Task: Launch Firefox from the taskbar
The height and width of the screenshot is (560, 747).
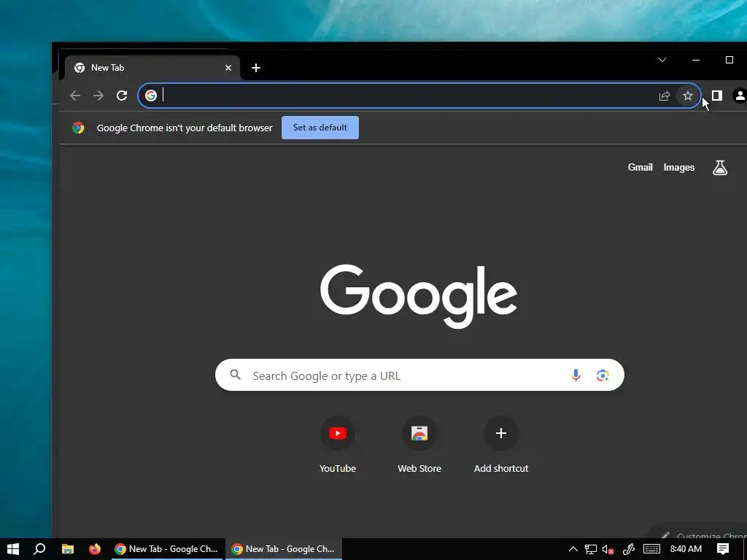Action: (x=95, y=549)
